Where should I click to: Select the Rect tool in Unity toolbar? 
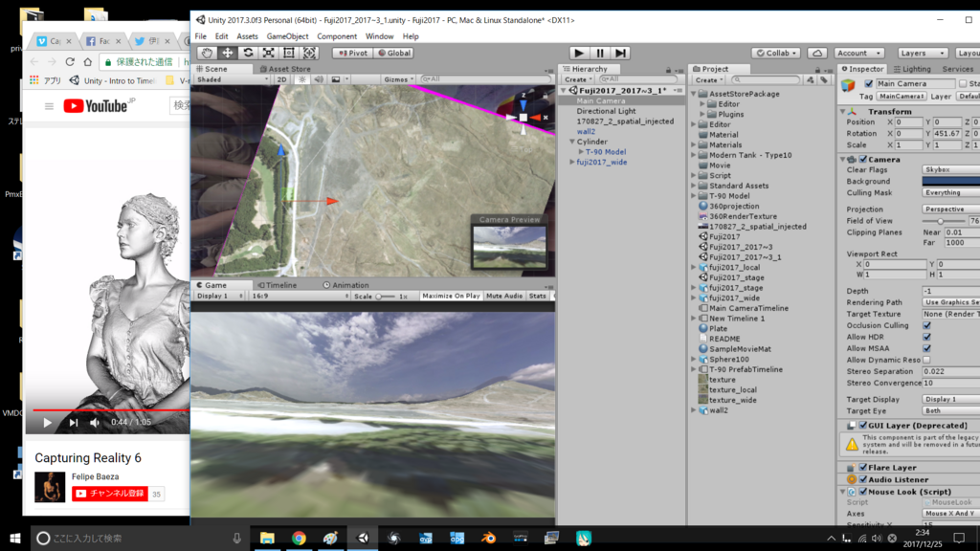coord(289,54)
